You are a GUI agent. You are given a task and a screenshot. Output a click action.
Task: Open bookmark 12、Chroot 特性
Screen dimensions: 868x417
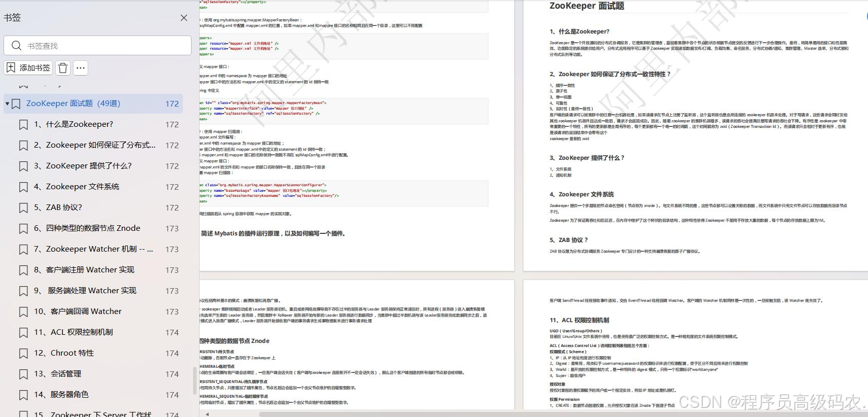[64, 353]
